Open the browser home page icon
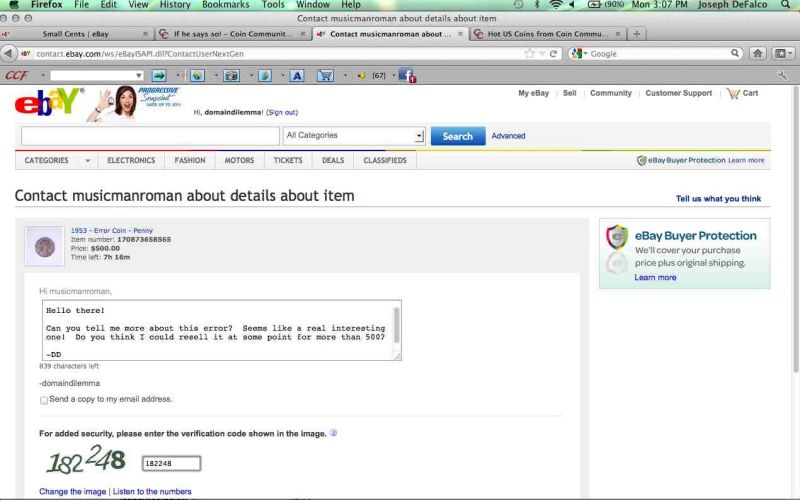The image size is (800, 500). pyautogui.click(x=758, y=54)
